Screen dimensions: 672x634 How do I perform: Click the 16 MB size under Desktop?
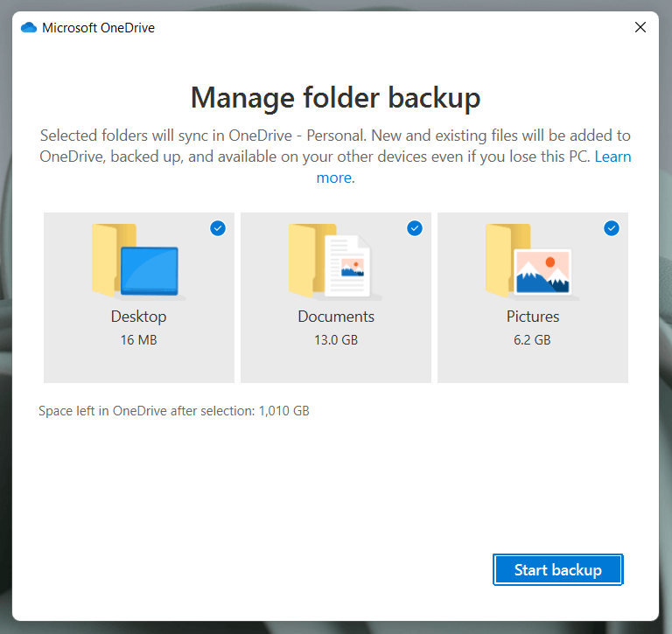pos(138,339)
